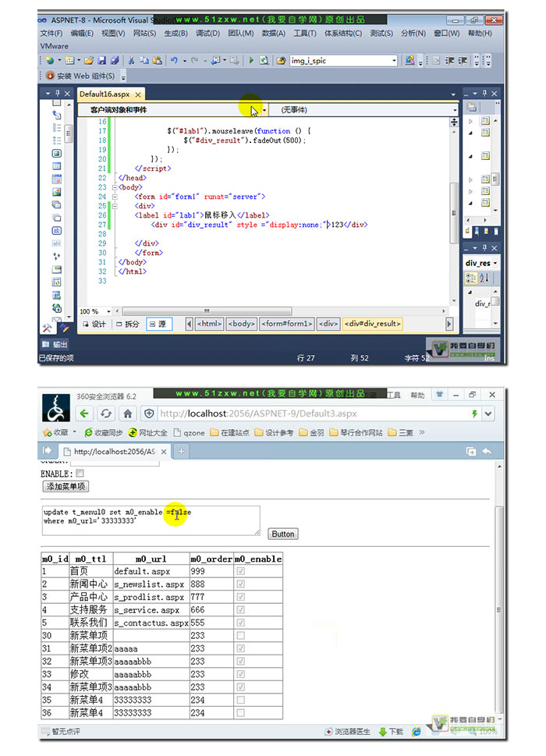
Task: Click the Paste icon in Visual Studio toolbar
Action: tap(157, 61)
